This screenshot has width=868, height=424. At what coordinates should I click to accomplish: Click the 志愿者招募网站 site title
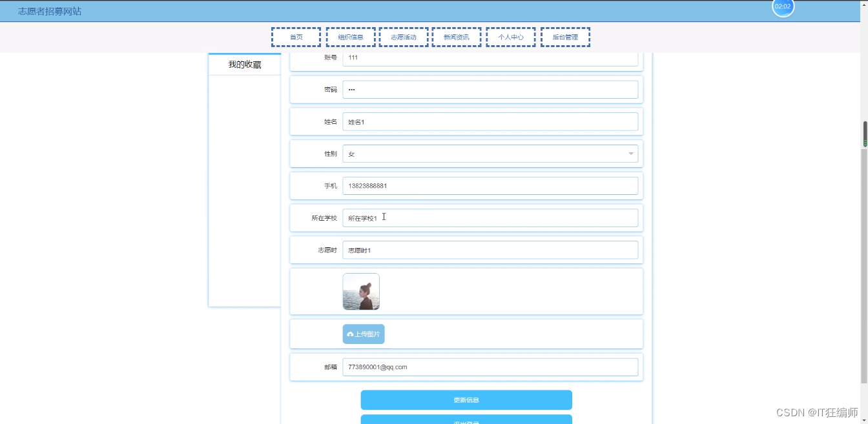[50, 12]
